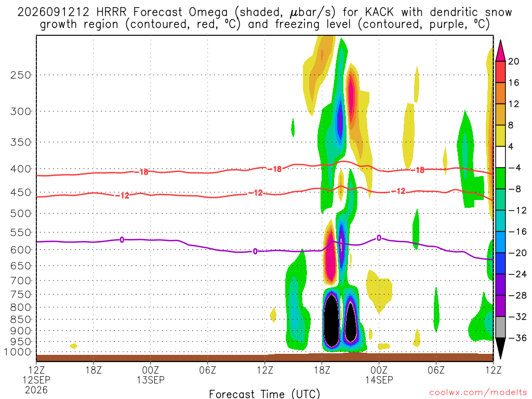Click the leftmost -18 red contour label
532x399 pixels.
[x=141, y=172]
